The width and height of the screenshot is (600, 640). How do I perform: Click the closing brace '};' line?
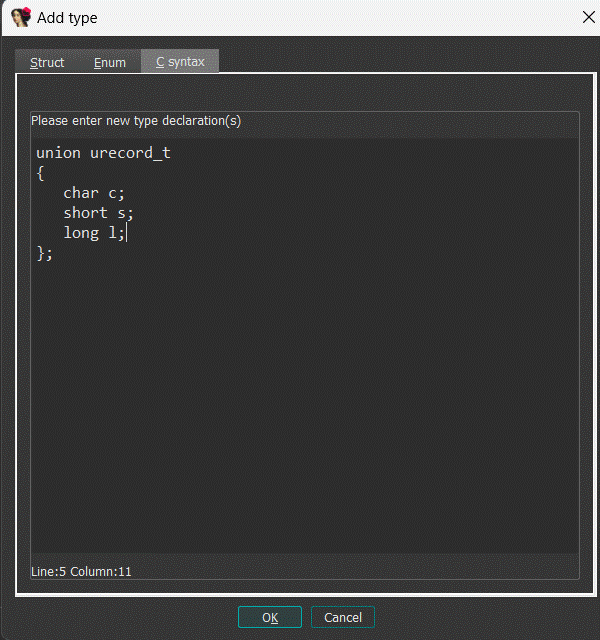click(44, 253)
